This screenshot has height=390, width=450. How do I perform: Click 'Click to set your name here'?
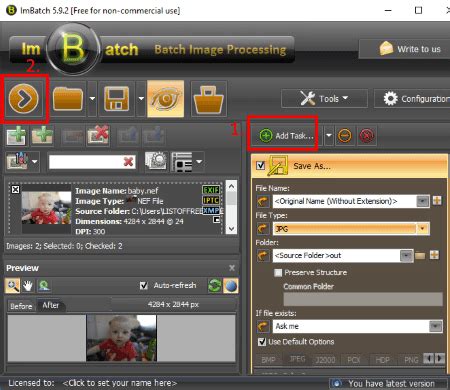tap(120, 383)
